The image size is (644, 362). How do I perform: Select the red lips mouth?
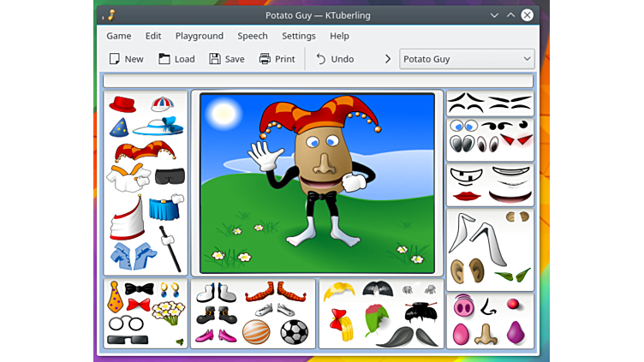coord(464,196)
